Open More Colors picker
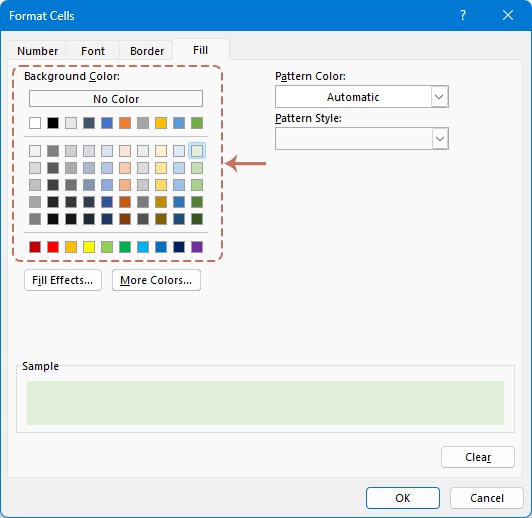The image size is (532, 518). click(x=156, y=280)
